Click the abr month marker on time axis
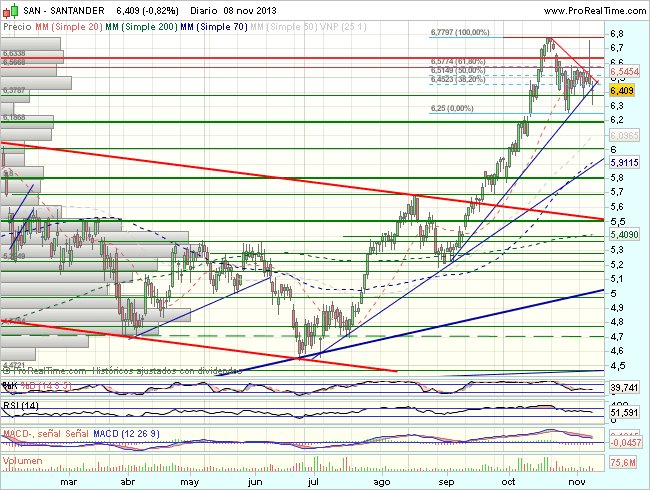This screenshot has width=650, height=490. 128,482
